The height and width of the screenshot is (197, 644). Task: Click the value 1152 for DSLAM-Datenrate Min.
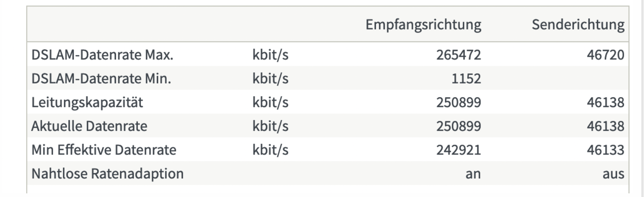pyautogui.click(x=466, y=78)
